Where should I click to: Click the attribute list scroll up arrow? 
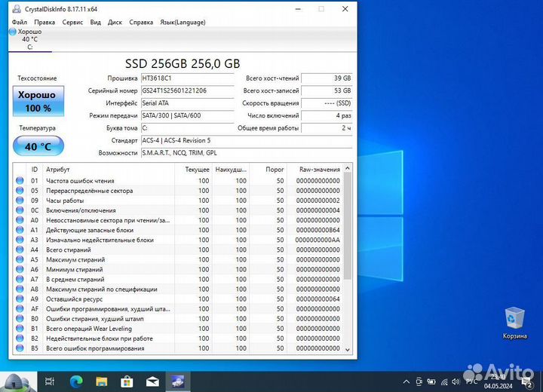point(348,168)
